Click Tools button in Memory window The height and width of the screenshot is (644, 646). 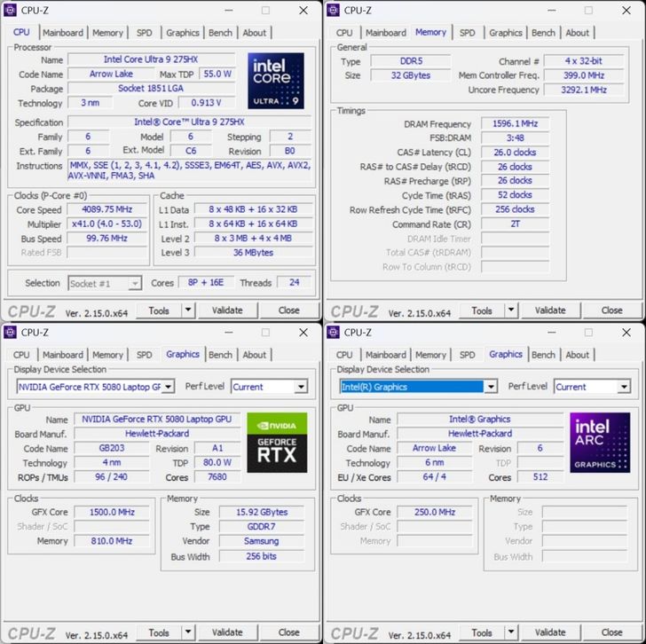[x=482, y=310]
